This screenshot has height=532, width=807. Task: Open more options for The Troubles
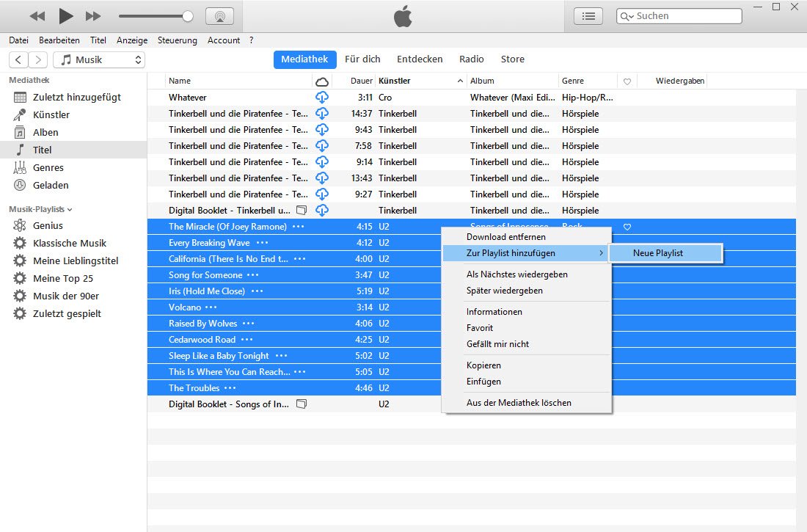click(230, 387)
